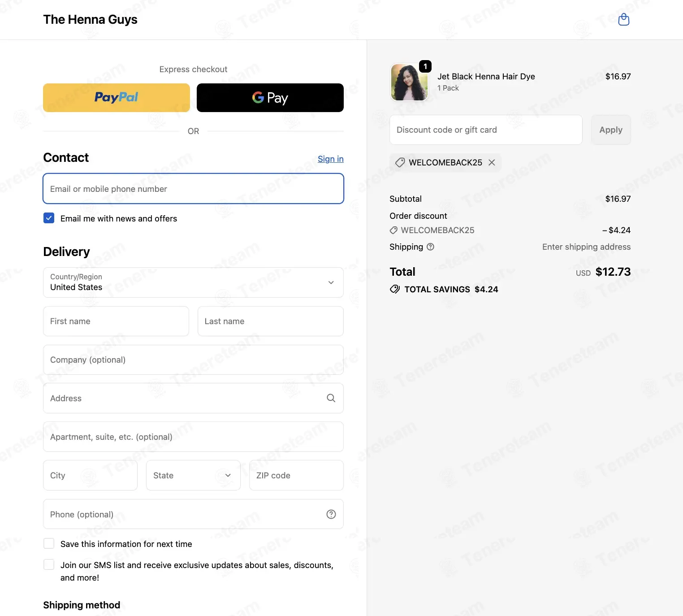This screenshot has width=683, height=616.
Task: Click the Apartment, suite field
Action: pyautogui.click(x=193, y=437)
